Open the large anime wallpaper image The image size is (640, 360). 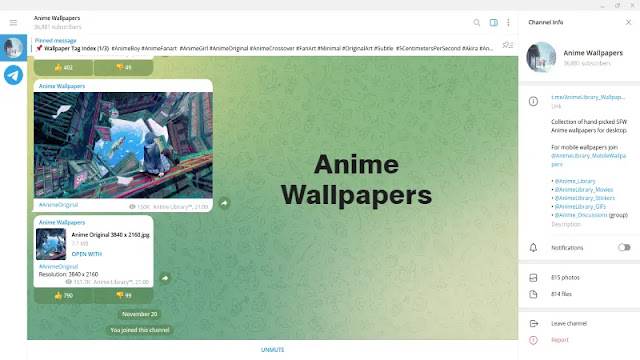(x=123, y=145)
